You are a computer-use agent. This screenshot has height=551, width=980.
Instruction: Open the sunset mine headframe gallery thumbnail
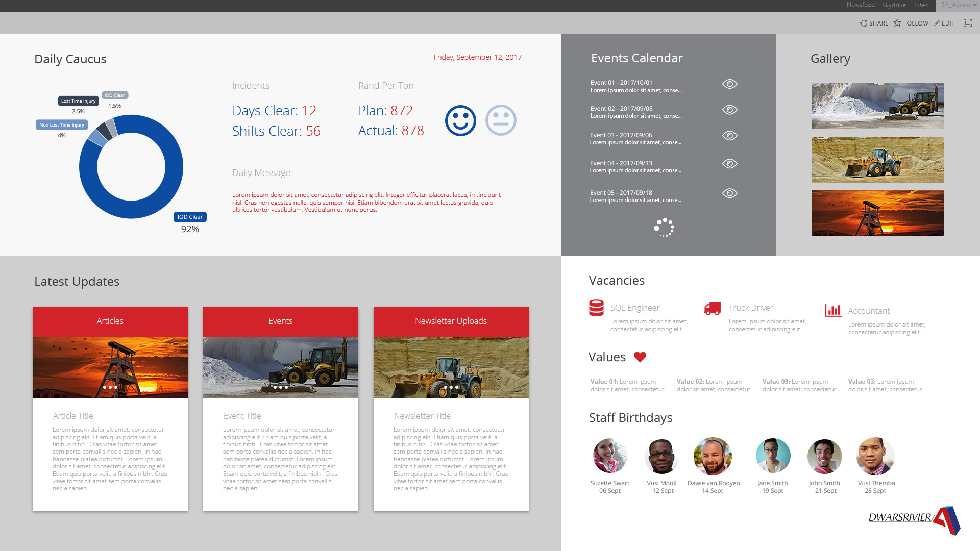(x=877, y=213)
